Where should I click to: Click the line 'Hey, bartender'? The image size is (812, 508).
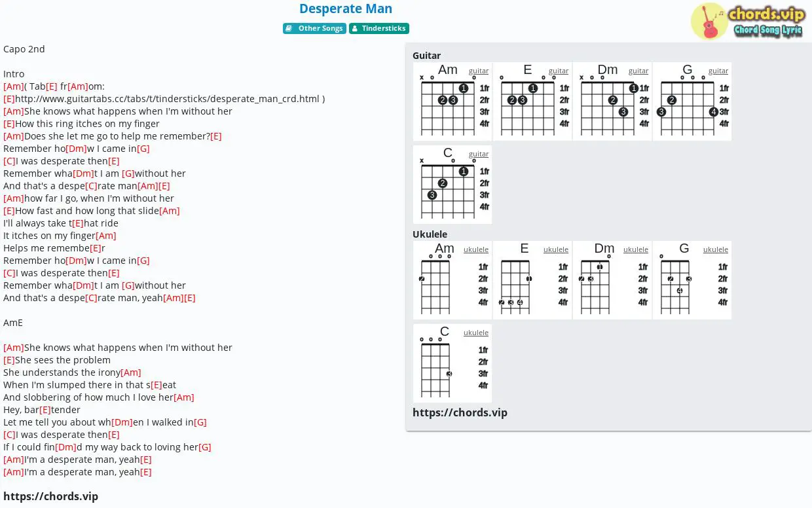tap(42, 410)
